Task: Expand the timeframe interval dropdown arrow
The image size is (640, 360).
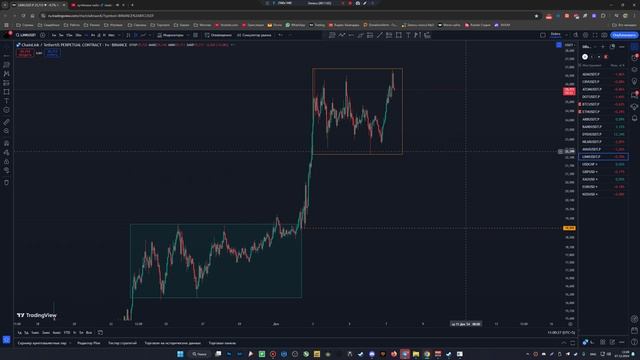Action: click(119, 35)
